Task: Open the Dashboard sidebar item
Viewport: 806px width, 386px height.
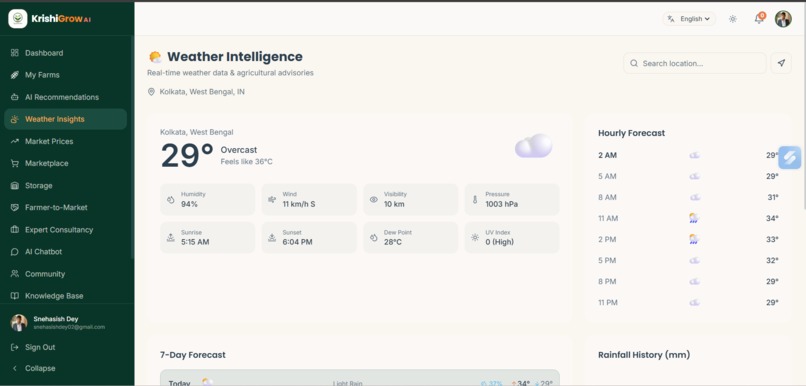Action: [x=65, y=53]
